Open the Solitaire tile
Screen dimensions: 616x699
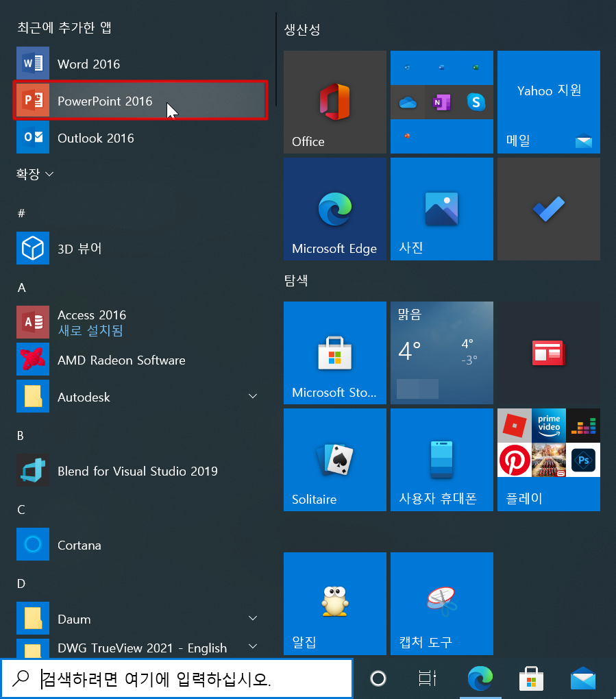pyautogui.click(x=335, y=460)
